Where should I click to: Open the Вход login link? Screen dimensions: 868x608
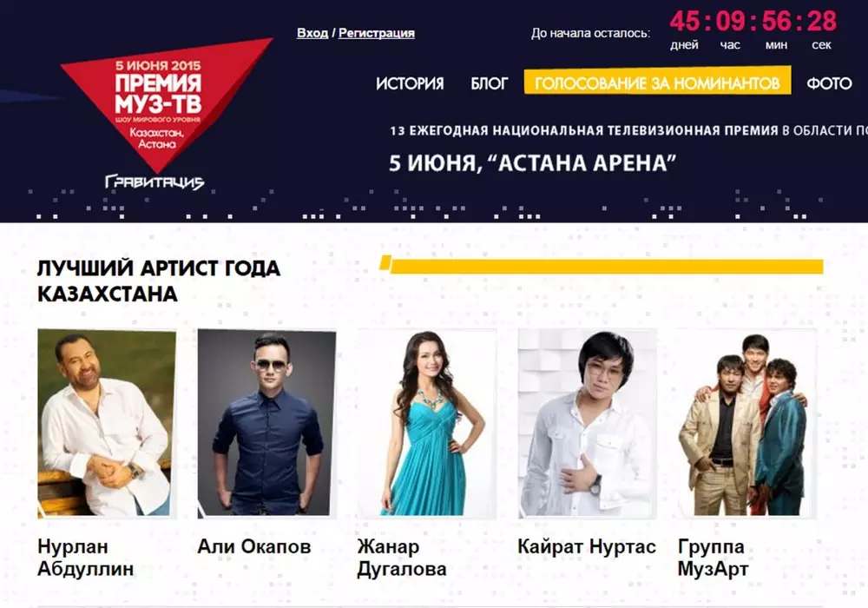tap(312, 33)
